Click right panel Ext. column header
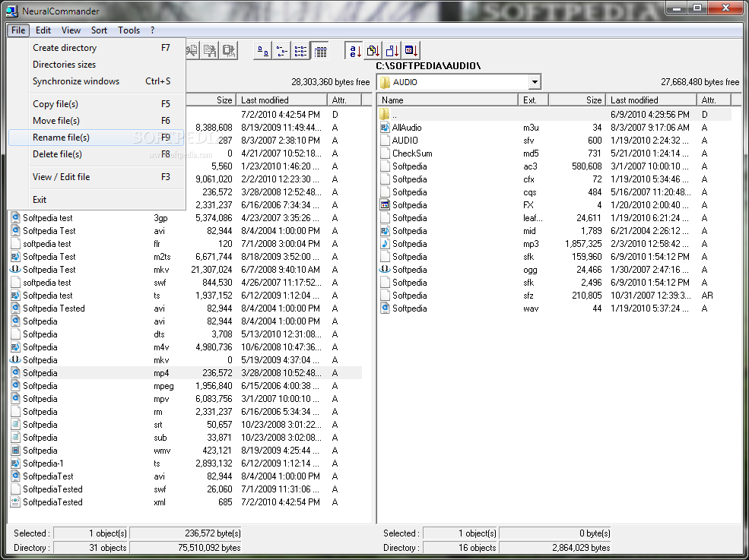 coord(533,100)
